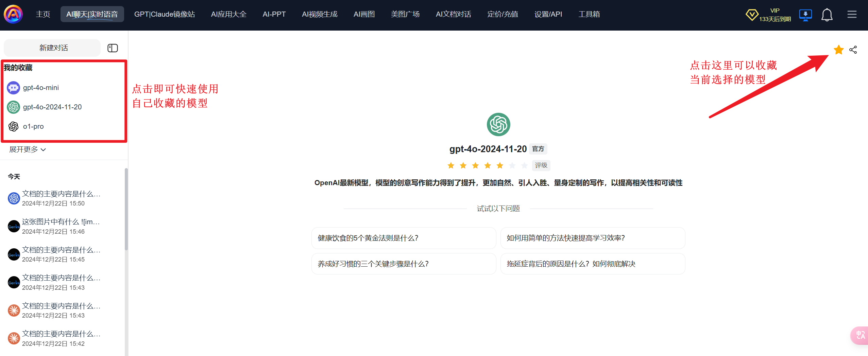
Task: Click the 我的收藏 heading
Action: pos(18,68)
